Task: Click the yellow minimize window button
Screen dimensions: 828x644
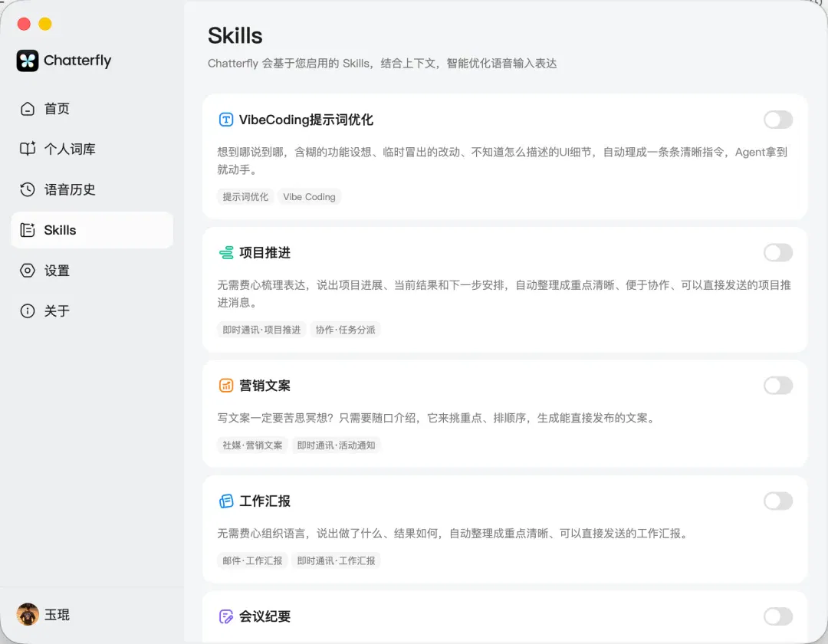Action: (45, 24)
